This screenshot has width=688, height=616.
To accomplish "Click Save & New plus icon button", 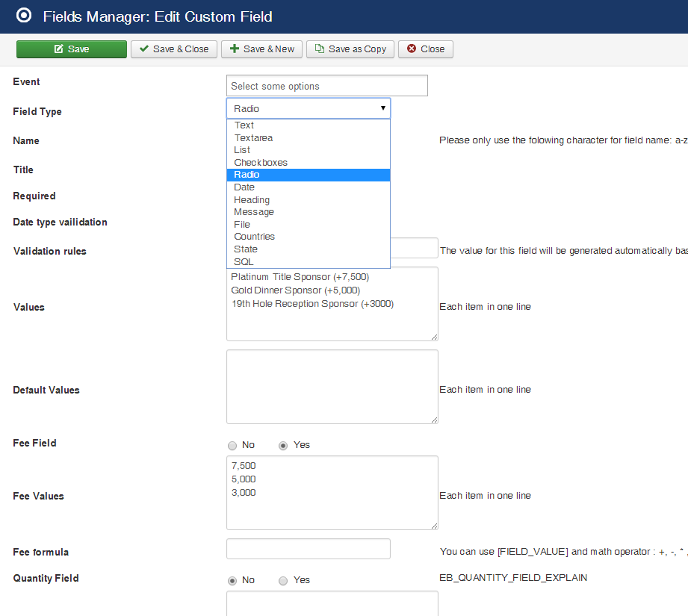I will 261,49.
